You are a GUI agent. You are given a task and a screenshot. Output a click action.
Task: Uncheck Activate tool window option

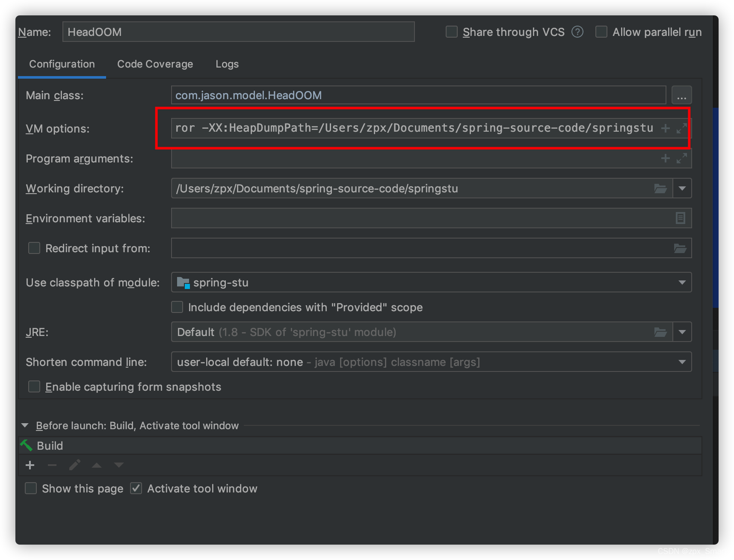click(x=136, y=489)
